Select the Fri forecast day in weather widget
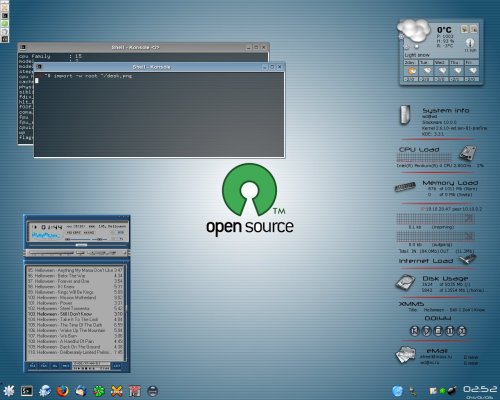This screenshot has height=400, width=500. [x=471, y=71]
